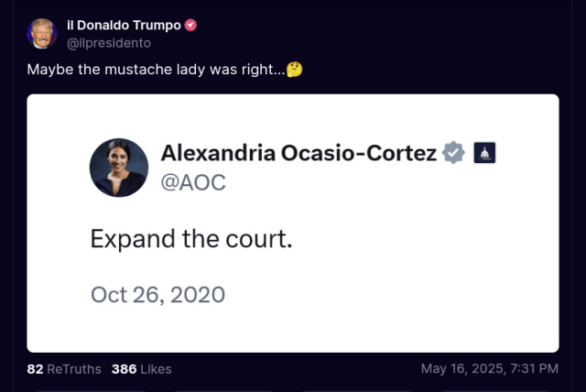Click Alexandria Ocasio-Cortez's round profile photo
This screenshot has width=586, height=392.
pos(119,168)
